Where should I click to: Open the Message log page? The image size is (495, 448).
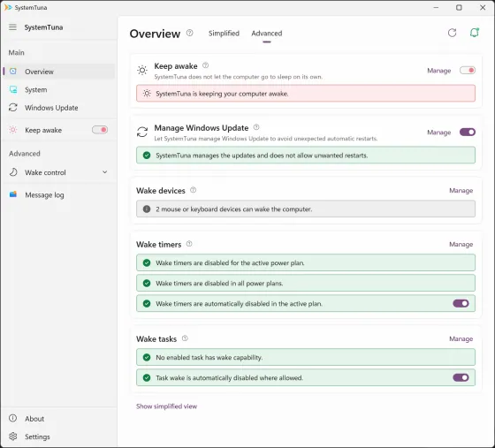(x=59, y=195)
